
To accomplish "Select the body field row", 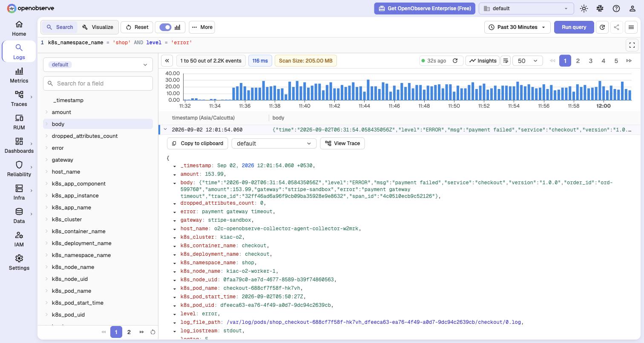I will 98,124.
